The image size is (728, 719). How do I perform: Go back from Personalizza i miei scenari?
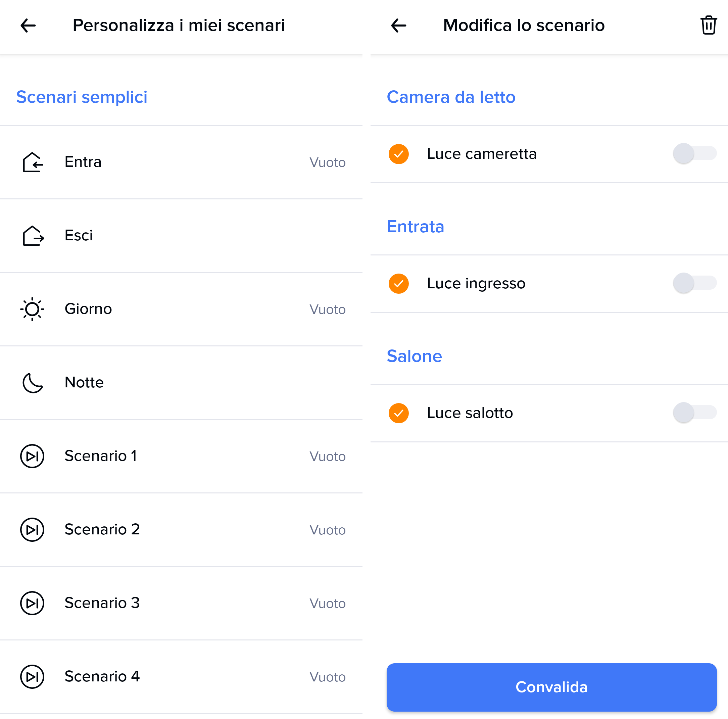28,26
